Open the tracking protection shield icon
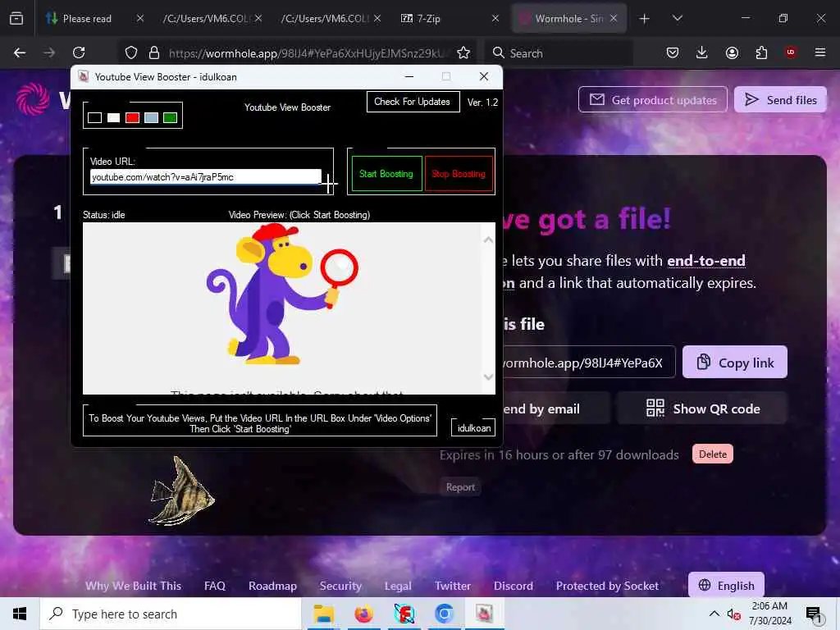This screenshot has width=840, height=630. click(x=131, y=52)
